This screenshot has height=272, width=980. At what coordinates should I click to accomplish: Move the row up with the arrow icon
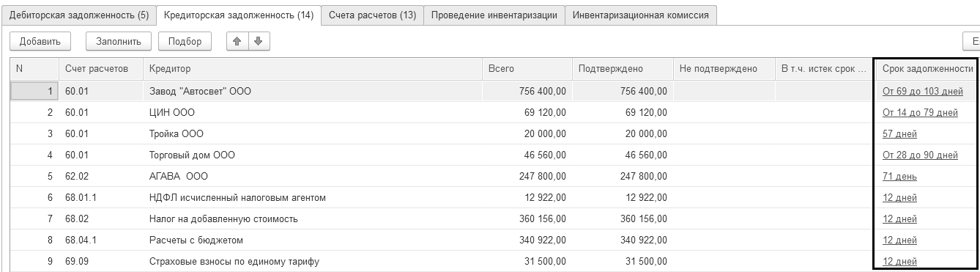click(238, 41)
